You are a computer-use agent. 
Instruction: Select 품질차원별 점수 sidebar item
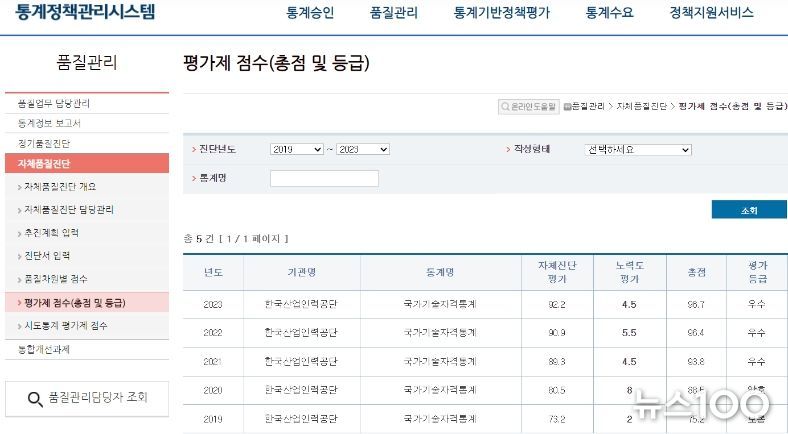[56, 279]
